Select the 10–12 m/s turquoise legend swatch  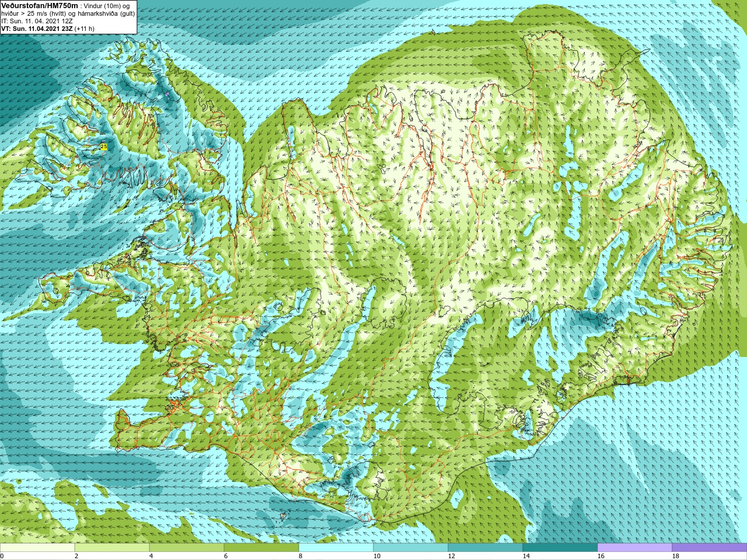tap(411, 548)
